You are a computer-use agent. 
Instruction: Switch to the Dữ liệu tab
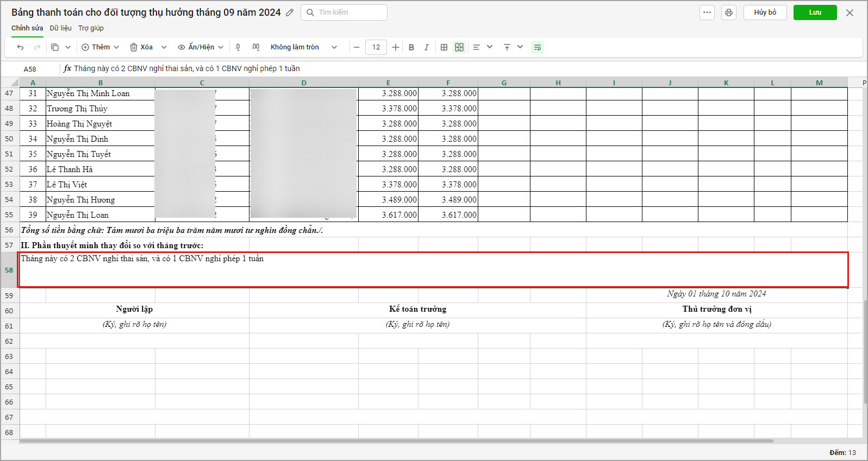tap(60, 28)
